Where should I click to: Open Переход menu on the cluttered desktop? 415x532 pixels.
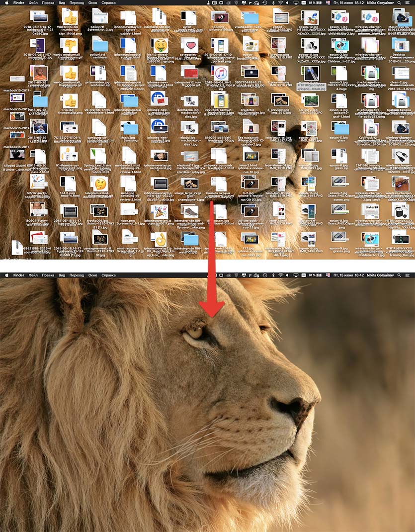pos(77,2)
